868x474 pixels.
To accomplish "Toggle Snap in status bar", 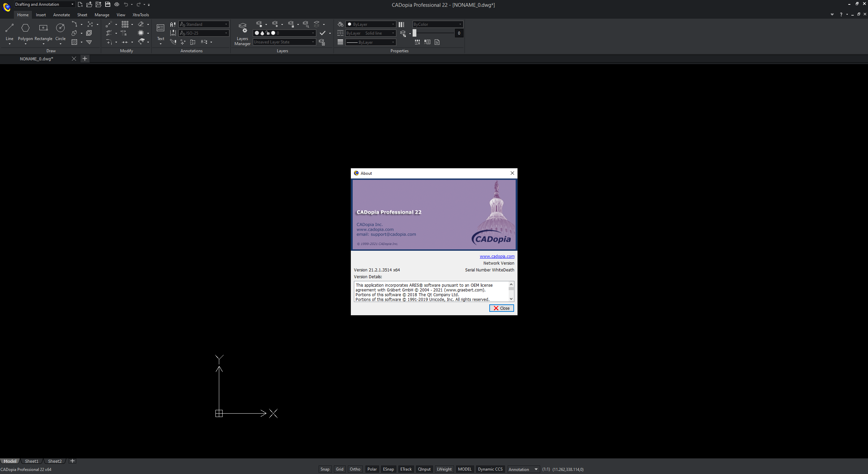I will coord(325,469).
